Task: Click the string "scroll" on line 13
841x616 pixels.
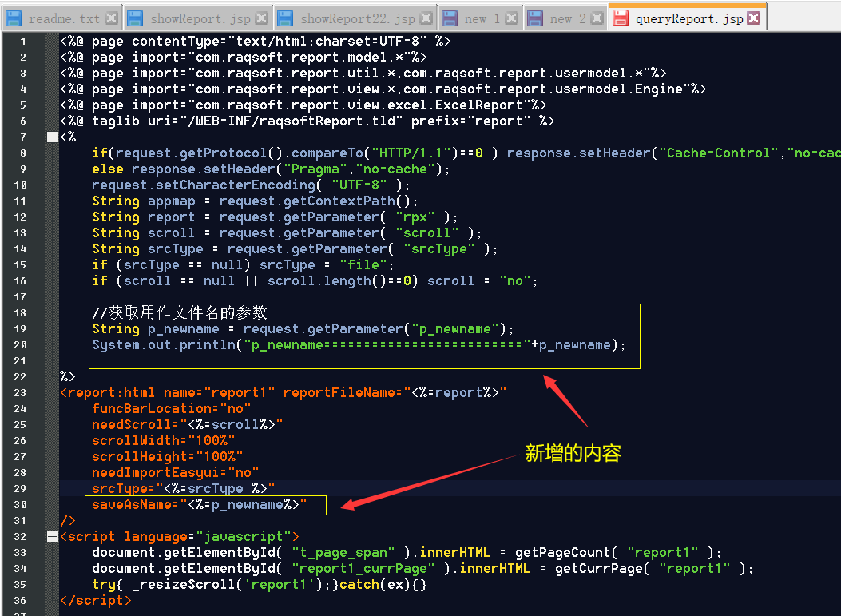Action: point(427,233)
